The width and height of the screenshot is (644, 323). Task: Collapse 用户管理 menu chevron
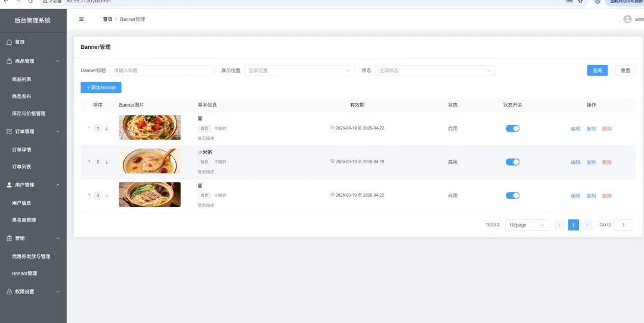pos(57,185)
